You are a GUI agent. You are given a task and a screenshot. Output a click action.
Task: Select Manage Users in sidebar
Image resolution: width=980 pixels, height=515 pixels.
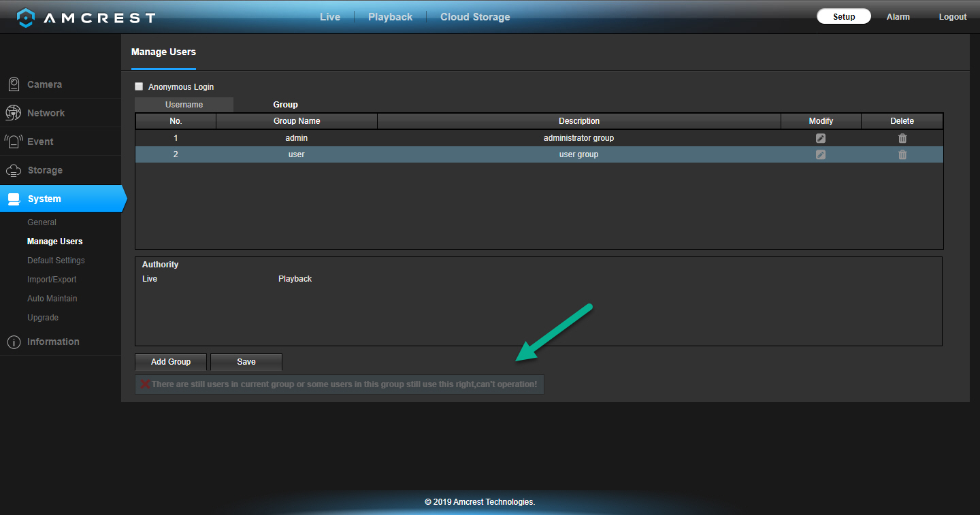click(x=54, y=242)
